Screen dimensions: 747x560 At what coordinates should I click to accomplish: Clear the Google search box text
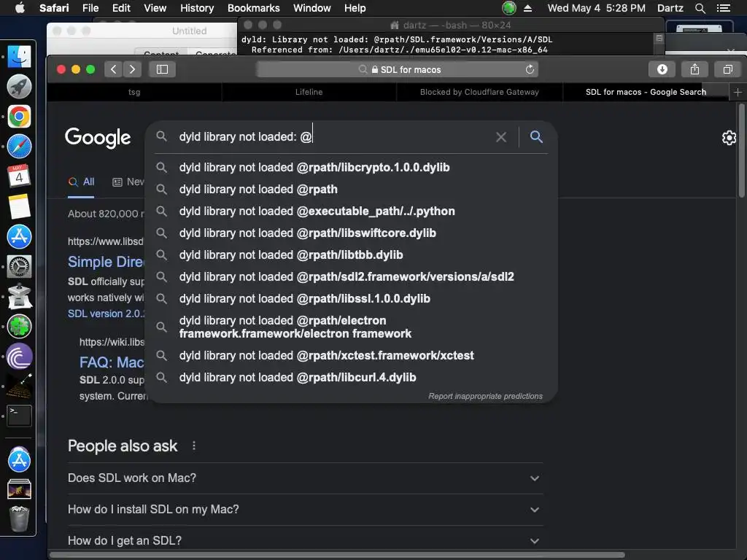[500, 137]
